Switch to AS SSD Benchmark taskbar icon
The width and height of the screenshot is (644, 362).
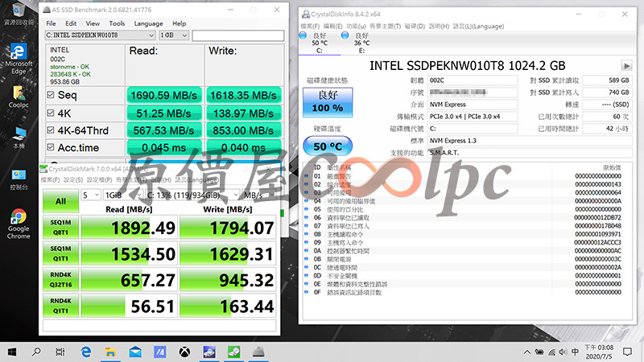pos(258,352)
